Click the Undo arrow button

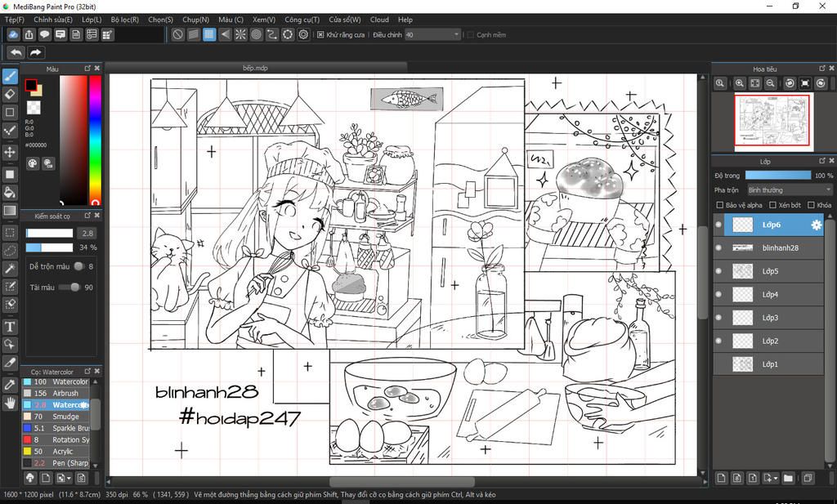[16, 52]
